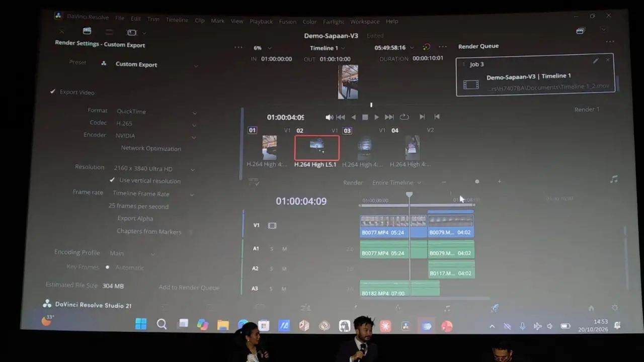Jump to first frame in viewer
Screen dimensions: 644x362
pos(341,117)
